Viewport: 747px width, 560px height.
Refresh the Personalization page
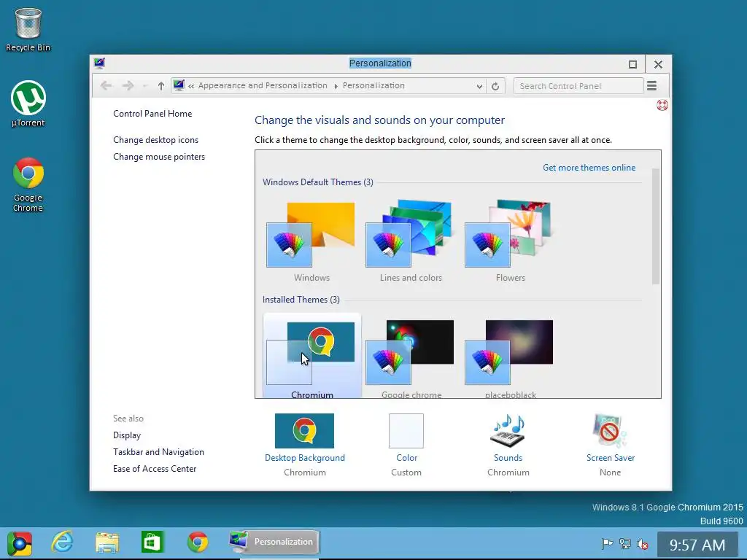click(495, 86)
